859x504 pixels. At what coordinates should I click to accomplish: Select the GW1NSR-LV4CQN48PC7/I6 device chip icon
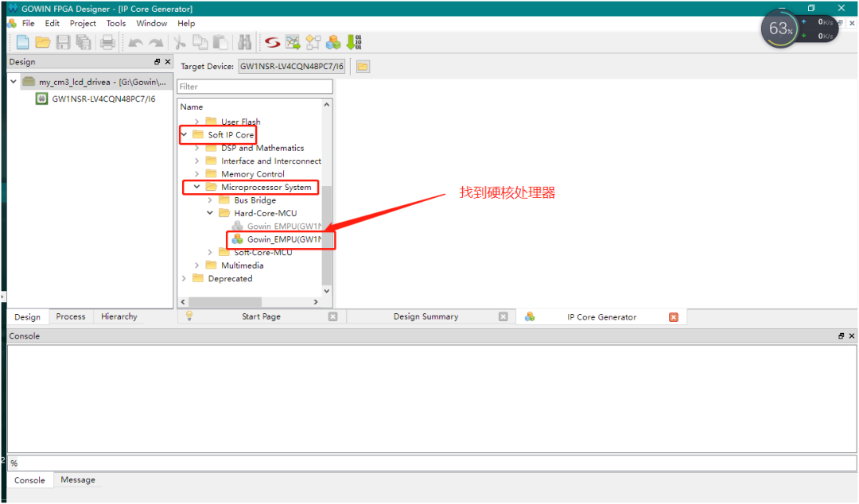coord(41,99)
